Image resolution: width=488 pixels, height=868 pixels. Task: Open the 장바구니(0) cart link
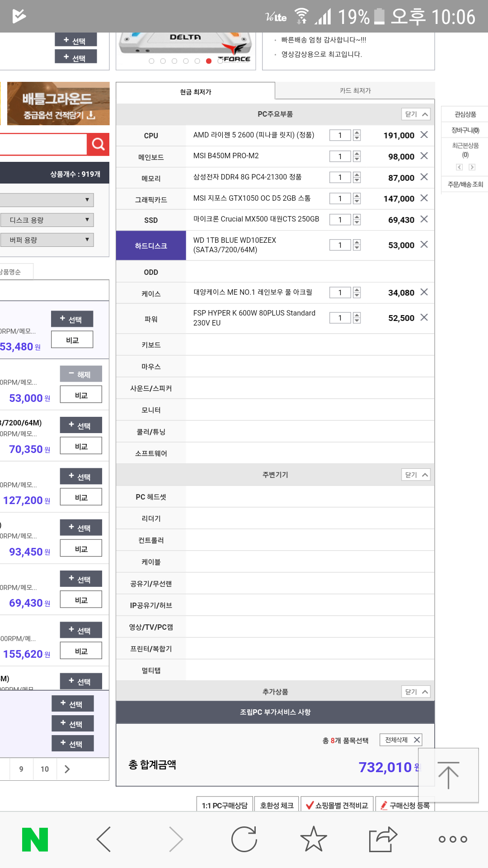[465, 130]
